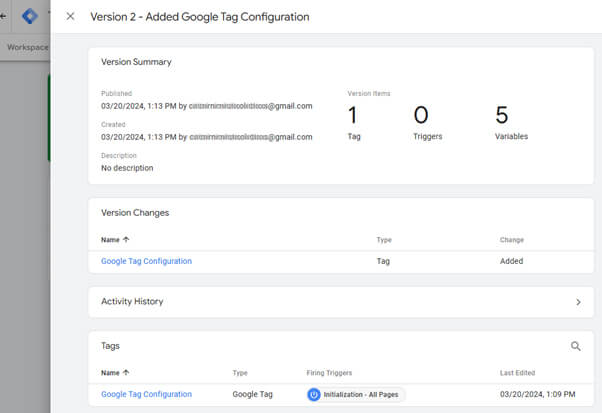Click the sort arrow beside Tags Name
602x413 pixels.
(x=126, y=372)
